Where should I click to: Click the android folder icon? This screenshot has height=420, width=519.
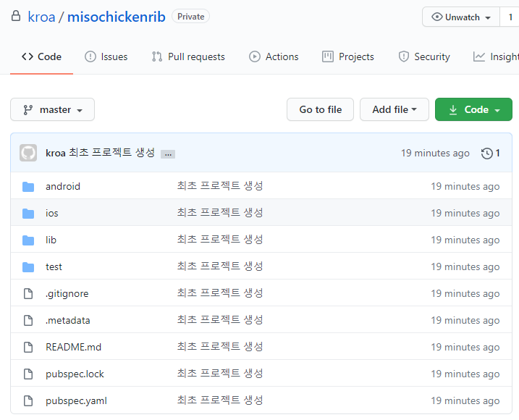coord(28,187)
